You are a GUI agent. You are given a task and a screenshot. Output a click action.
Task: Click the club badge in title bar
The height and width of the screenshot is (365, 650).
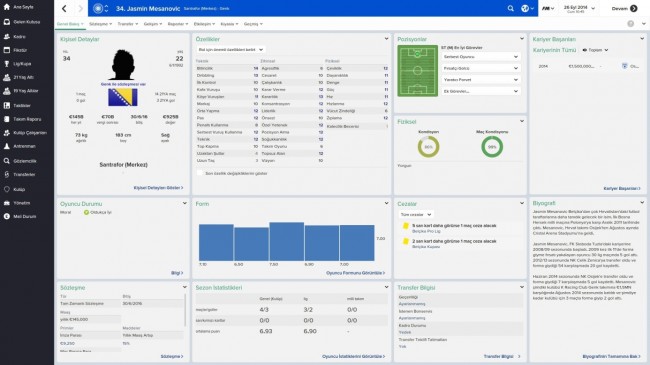tap(98, 8)
